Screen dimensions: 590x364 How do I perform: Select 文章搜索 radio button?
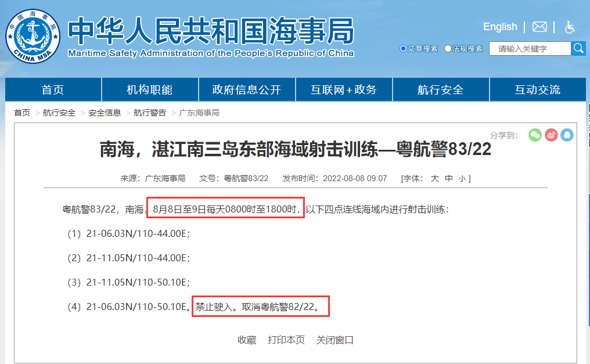coord(403,49)
